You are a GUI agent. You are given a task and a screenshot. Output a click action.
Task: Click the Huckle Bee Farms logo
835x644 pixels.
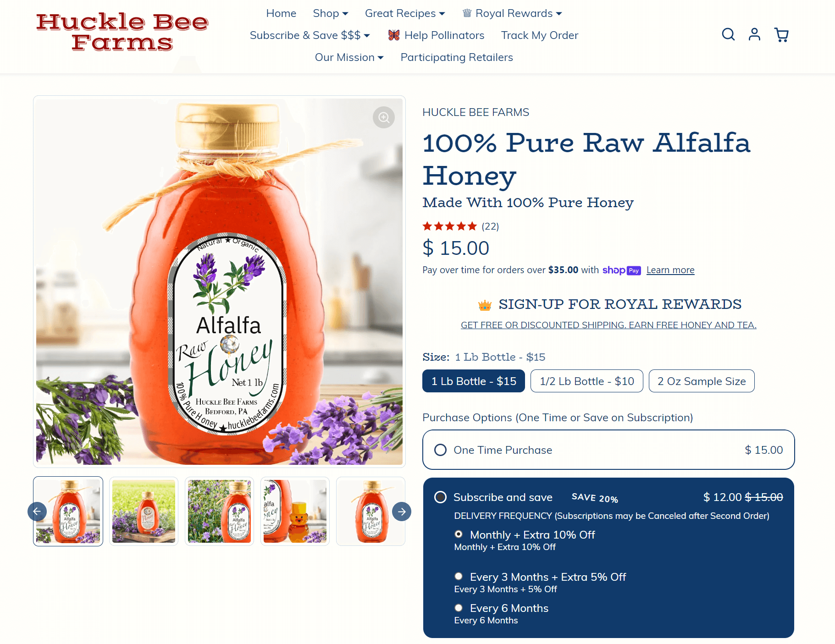(122, 32)
